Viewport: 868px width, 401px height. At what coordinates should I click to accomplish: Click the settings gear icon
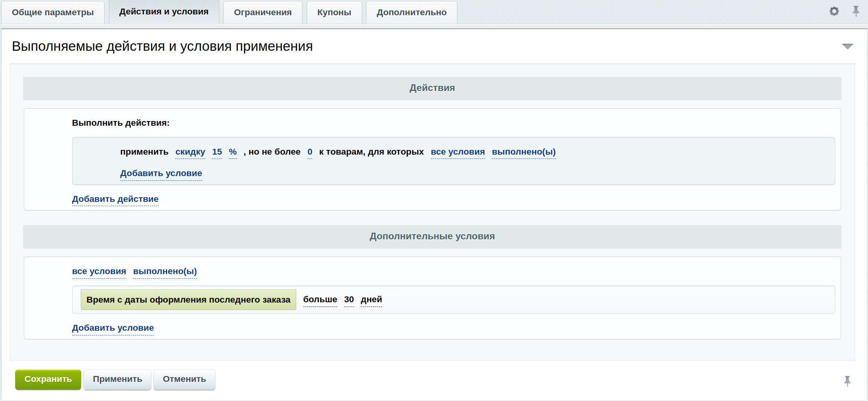(834, 11)
